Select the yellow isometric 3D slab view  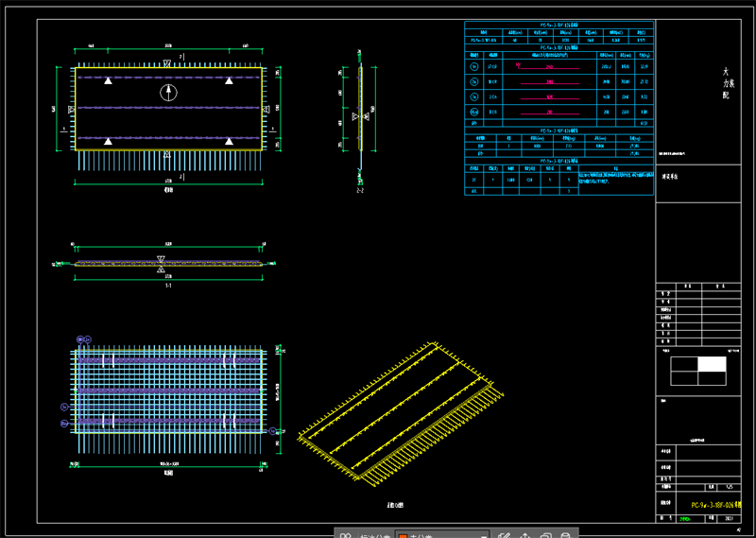click(x=401, y=414)
